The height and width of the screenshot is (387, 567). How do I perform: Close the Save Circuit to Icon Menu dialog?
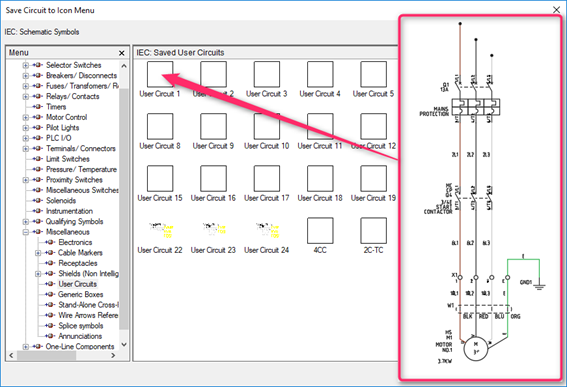coord(557,10)
